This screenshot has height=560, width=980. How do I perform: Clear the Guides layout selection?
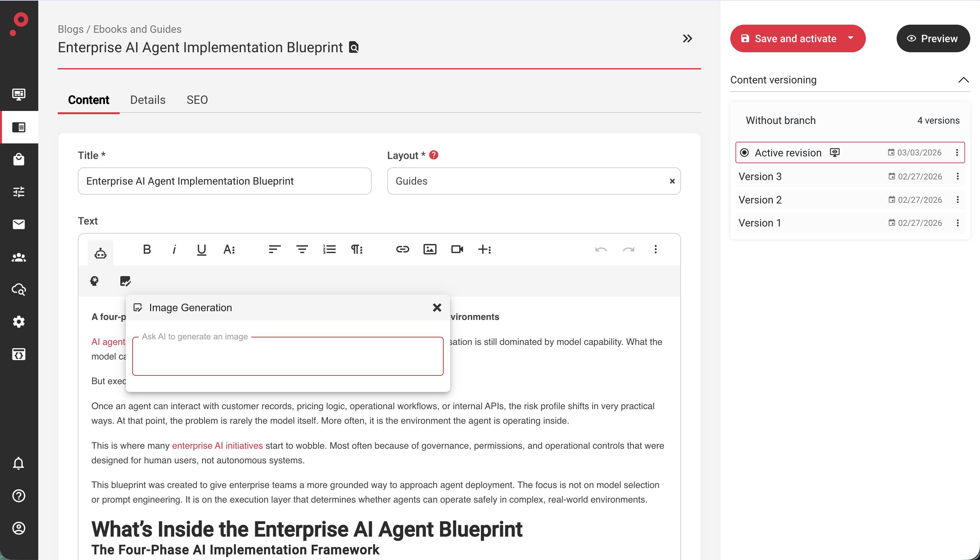pos(672,181)
